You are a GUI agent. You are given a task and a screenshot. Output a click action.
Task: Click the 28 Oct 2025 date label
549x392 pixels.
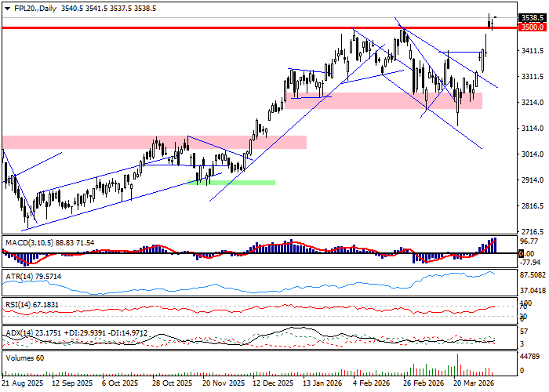pos(172,384)
